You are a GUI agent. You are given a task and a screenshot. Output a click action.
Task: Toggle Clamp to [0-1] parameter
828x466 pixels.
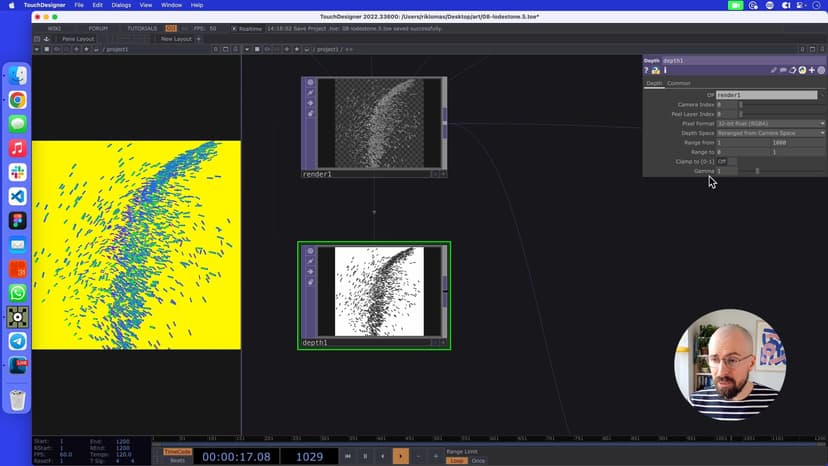(x=722, y=161)
